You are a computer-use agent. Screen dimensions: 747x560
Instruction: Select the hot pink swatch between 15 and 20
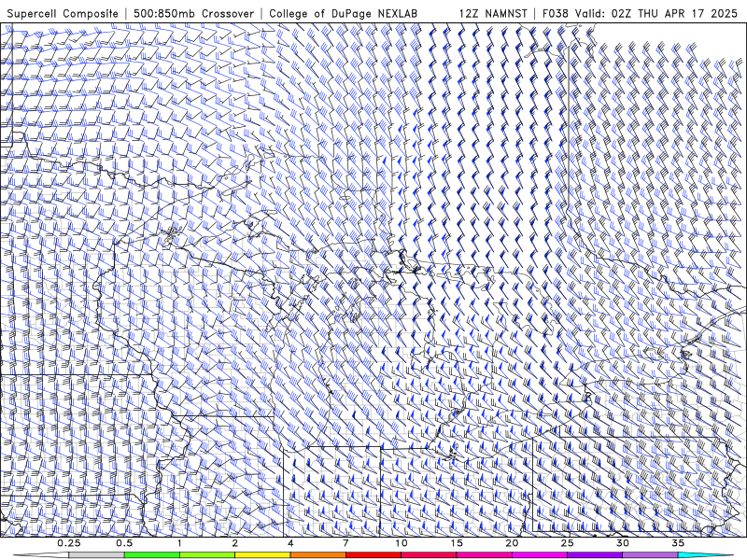click(484, 555)
